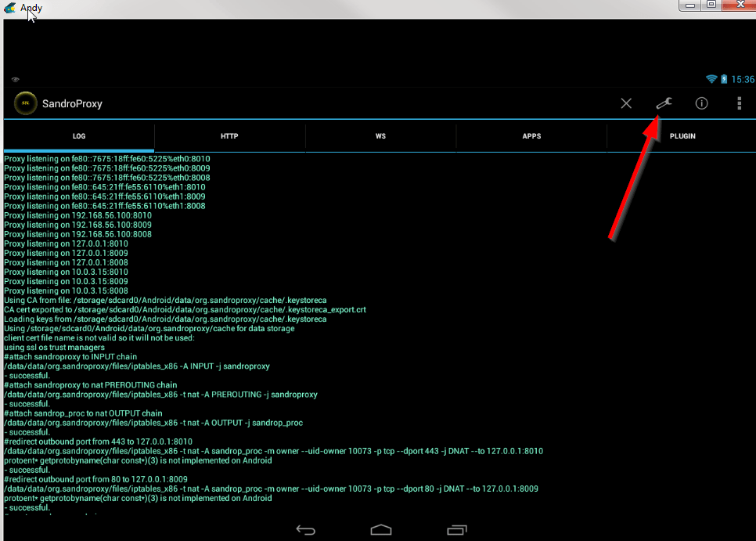Stop proxy using the X icon
756x541 pixels.
click(626, 103)
